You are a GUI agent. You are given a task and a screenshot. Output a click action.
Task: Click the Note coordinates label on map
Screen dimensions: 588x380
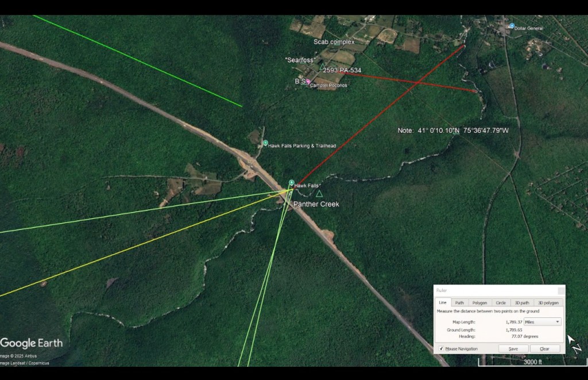tap(453, 130)
